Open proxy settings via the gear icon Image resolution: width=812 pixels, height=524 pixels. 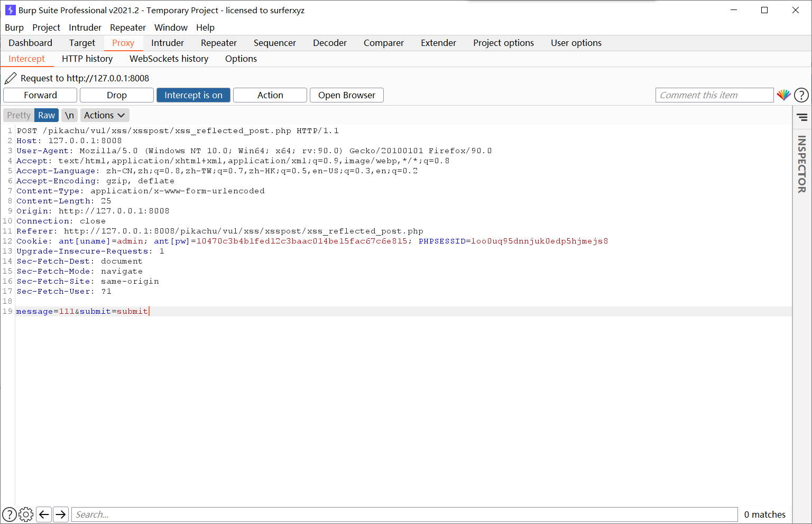click(x=26, y=514)
